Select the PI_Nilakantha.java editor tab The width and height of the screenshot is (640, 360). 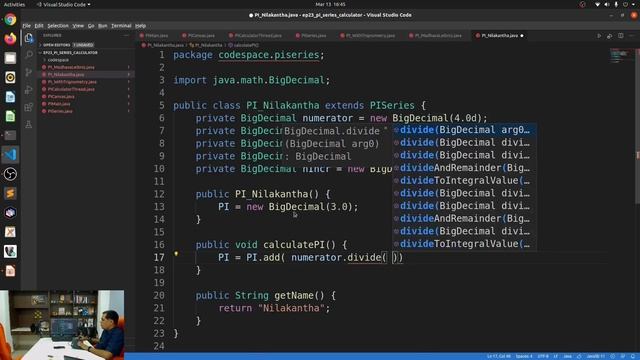(x=500, y=36)
